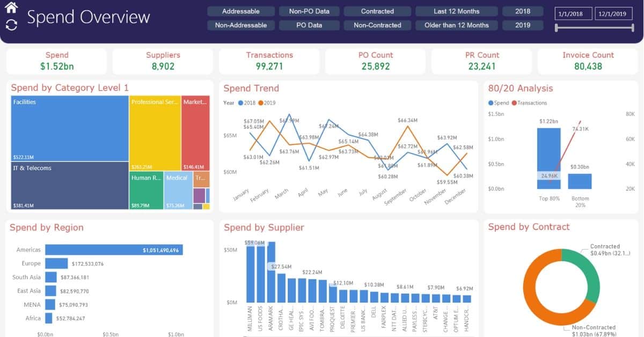Toggle the Non-Addressable spend filter
The image size is (644, 337).
tap(241, 25)
